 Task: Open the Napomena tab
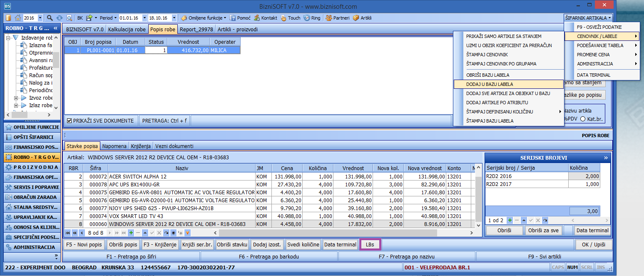[x=114, y=146]
